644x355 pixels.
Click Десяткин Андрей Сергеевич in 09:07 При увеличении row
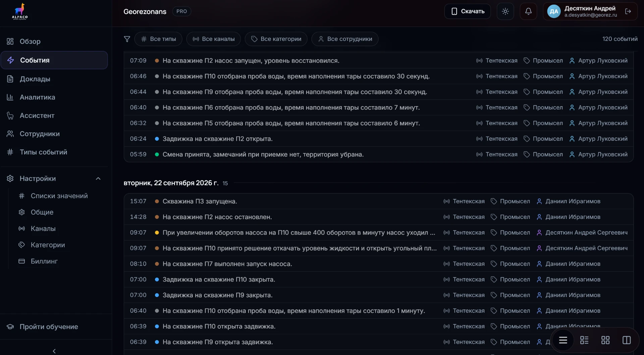(586, 233)
